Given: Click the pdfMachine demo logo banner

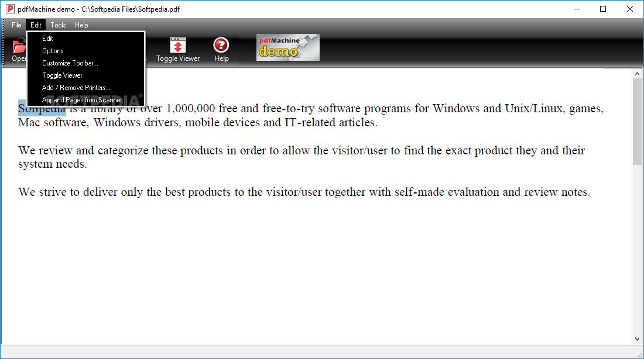Looking at the screenshot, I should pos(288,47).
